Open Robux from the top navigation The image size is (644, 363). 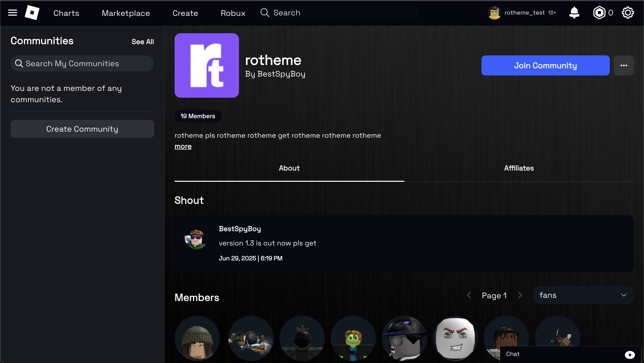click(x=233, y=13)
